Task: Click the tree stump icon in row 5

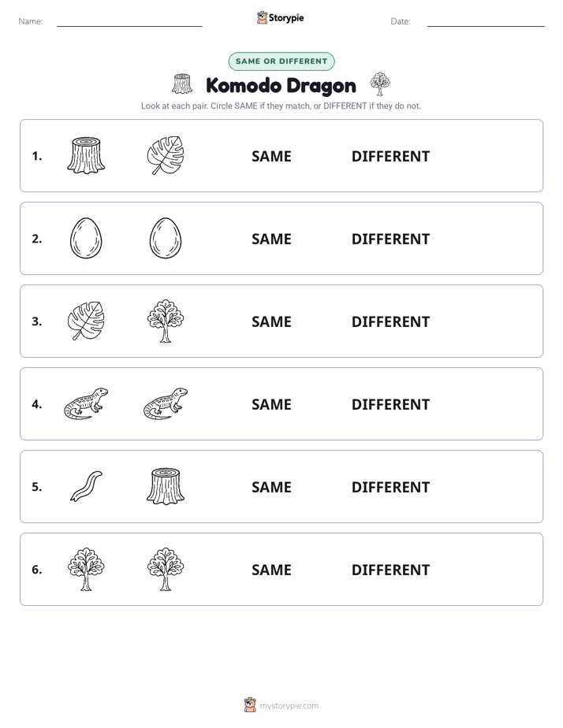Action: (166, 486)
